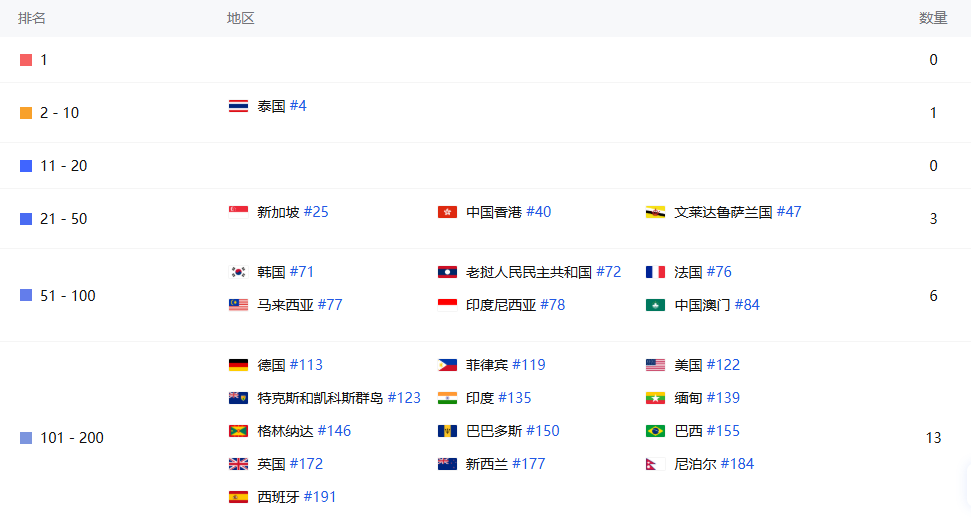
Task: Open the 泰国 #4 ranking link
Action: point(282,106)
